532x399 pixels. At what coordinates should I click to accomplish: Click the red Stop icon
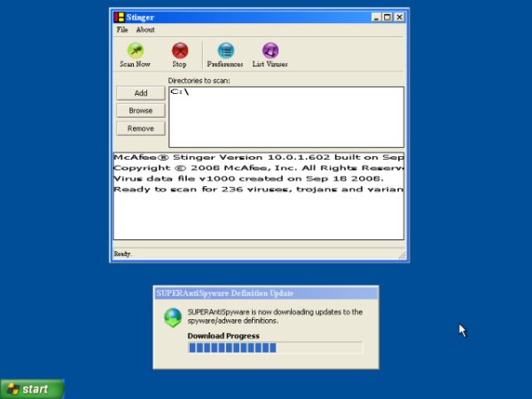pyautogui.click(x=180, y=51)
